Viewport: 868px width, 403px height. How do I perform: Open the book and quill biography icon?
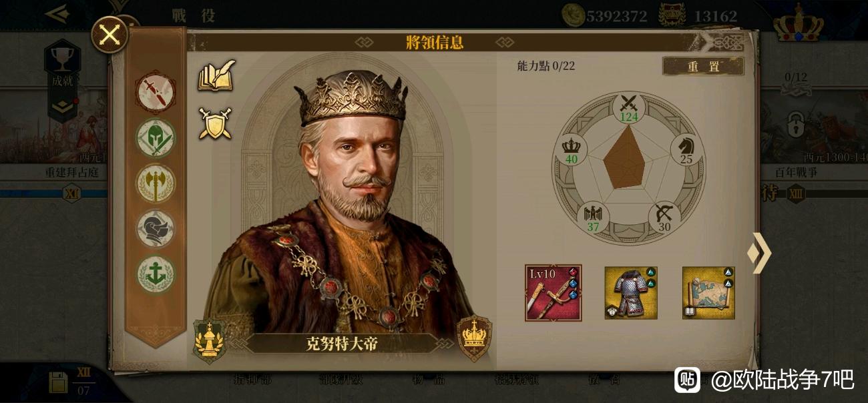pos(216,75)
